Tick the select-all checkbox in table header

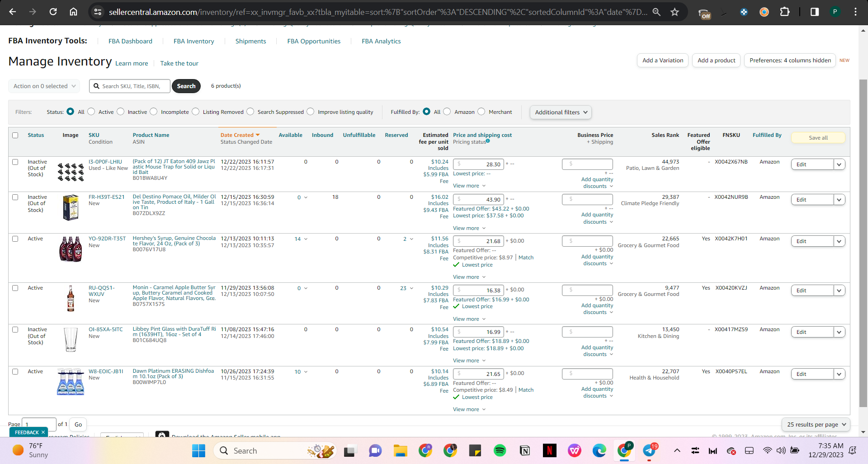tap(15, 135)
